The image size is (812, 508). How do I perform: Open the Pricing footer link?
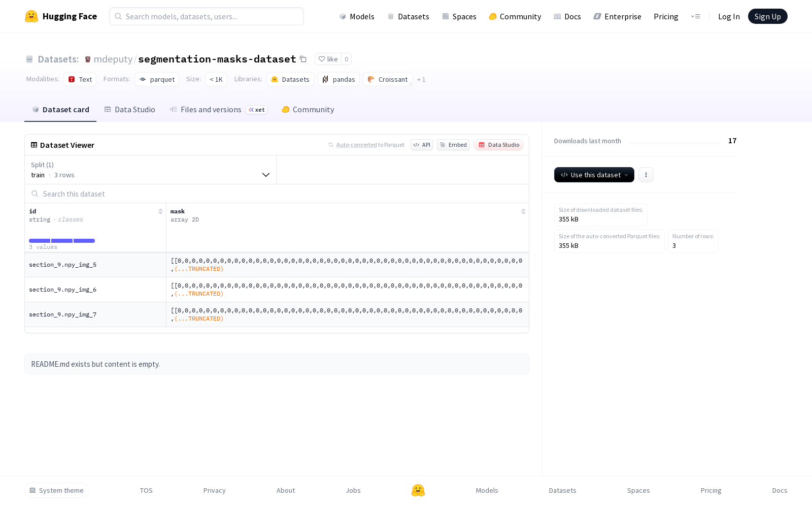(711, 490)
